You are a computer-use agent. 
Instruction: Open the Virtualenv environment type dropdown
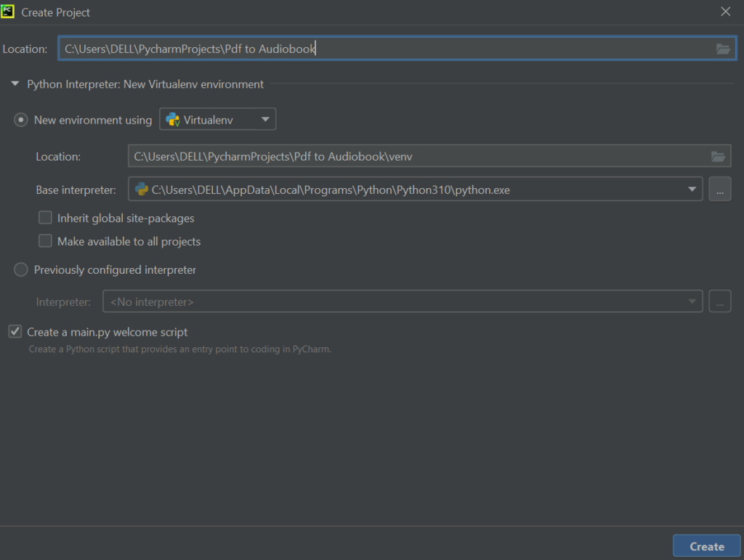pos(218,120)
